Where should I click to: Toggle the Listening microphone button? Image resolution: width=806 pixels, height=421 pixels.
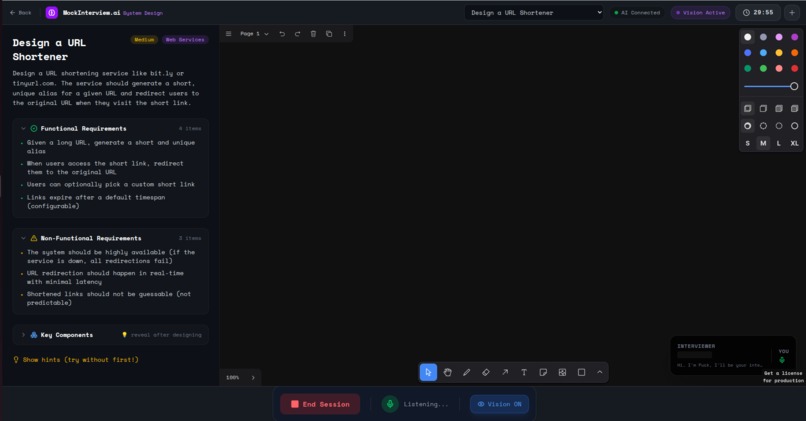tap(390, 404)
